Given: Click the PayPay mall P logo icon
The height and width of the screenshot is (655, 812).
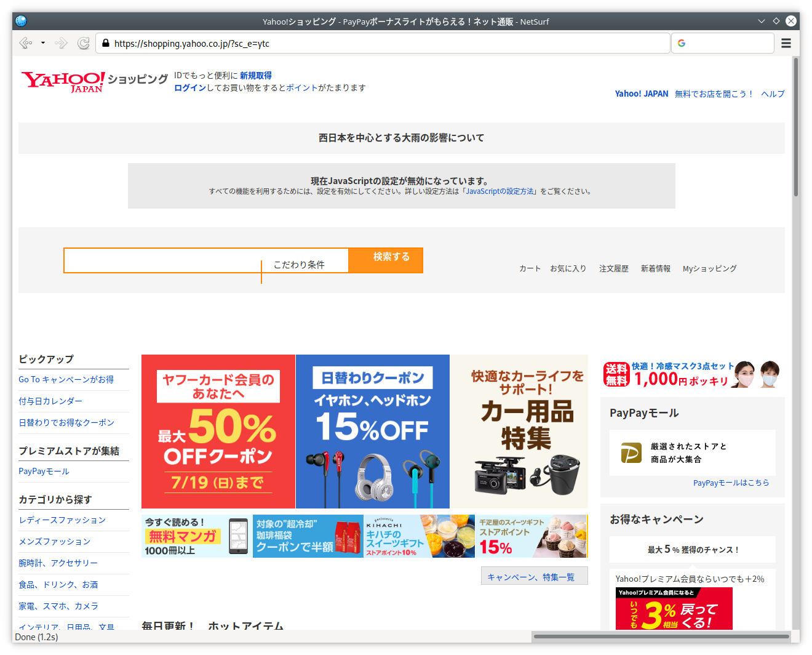Looking at the screenshot, I should (631, 453).
